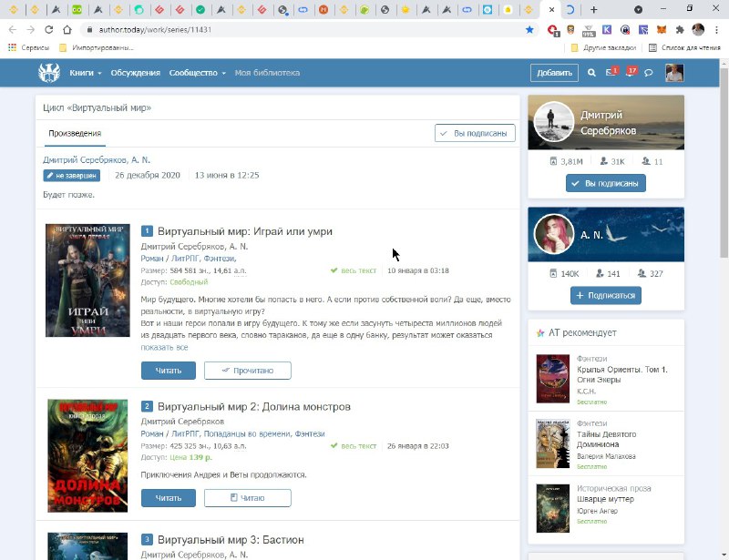Toggle subscription to Дмитрий Серебряков author
The width and height of the screenshot is (729, 560).
point(605,183)
